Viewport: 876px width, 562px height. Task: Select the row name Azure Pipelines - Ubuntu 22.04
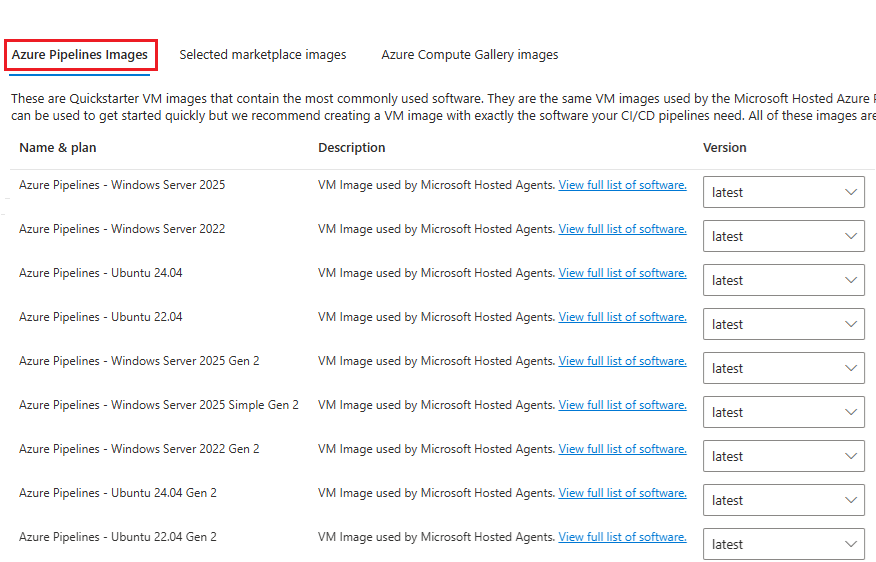coord(101,317)
